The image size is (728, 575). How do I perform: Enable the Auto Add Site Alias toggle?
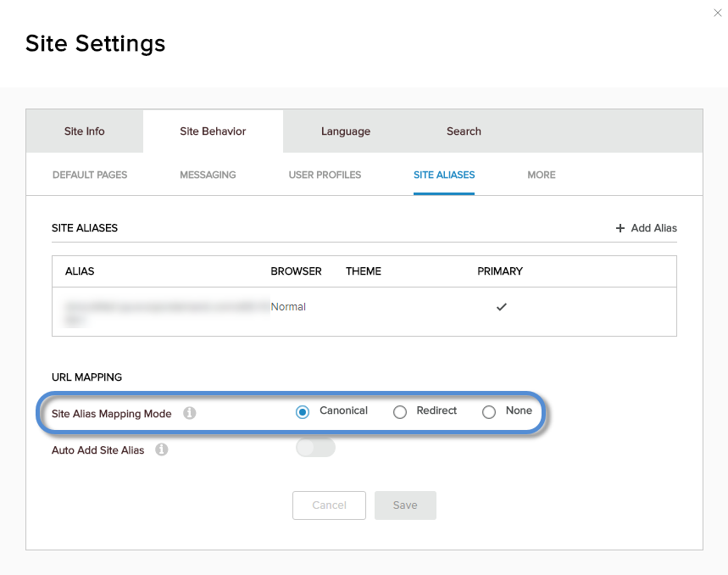315,447
